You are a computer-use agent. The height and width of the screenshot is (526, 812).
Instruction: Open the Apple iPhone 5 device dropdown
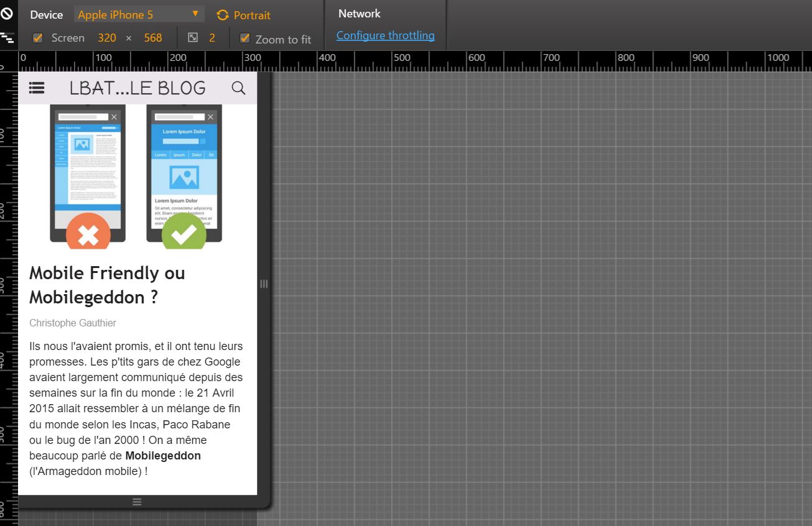point(138,14)
